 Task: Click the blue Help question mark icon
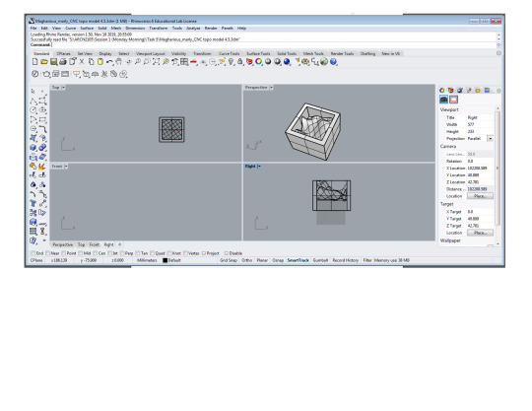pyautogui.click(x=334, y=62)
